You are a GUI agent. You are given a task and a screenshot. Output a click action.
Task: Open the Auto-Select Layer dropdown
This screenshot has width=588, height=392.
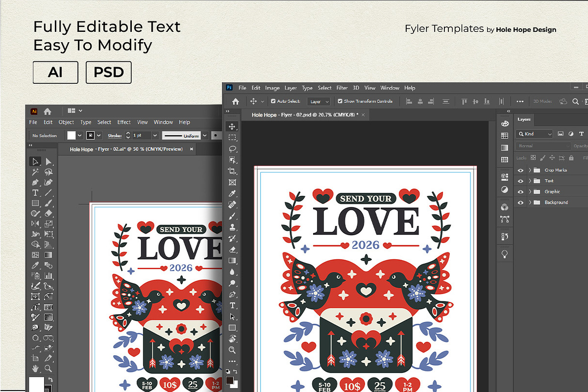318,101
